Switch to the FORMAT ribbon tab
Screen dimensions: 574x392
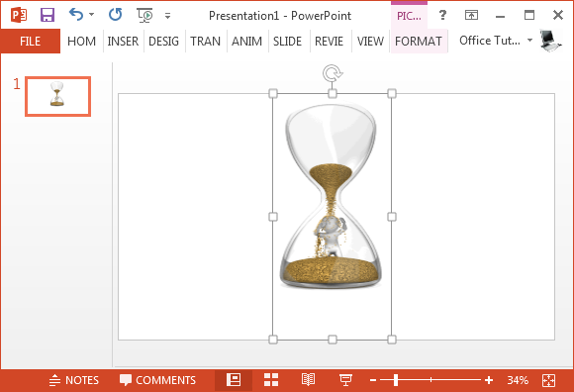[x=419, y=41]
